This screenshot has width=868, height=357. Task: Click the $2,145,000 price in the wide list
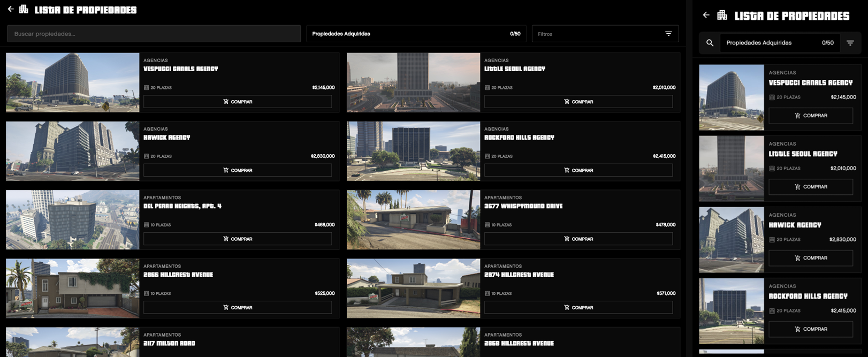click(x=323, y=87)
